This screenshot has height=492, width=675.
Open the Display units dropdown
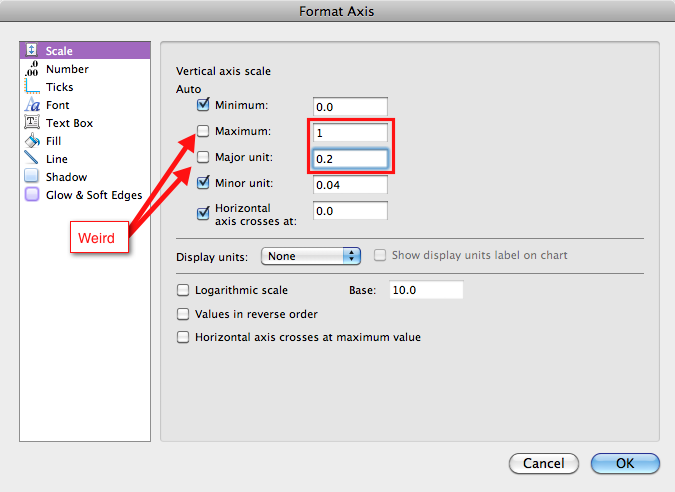tap(310, 256)
